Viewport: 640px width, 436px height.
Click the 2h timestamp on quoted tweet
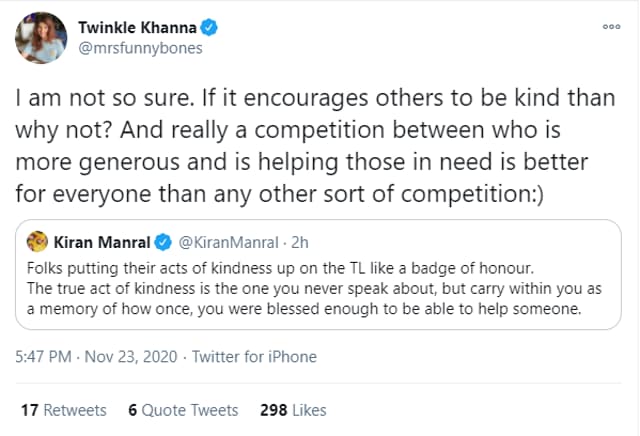pyautogui.click(x=300, y=242)
